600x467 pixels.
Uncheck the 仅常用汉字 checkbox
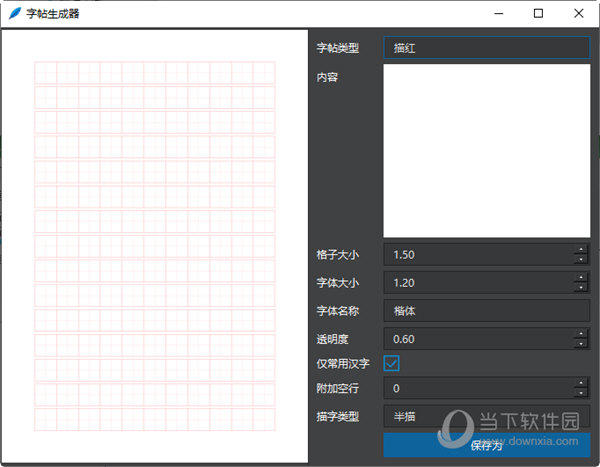[391, 363]
